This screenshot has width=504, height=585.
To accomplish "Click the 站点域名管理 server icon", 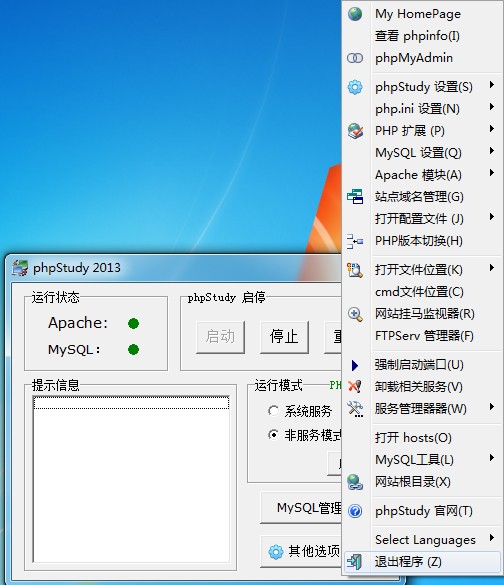I will [x=355, y=196].
